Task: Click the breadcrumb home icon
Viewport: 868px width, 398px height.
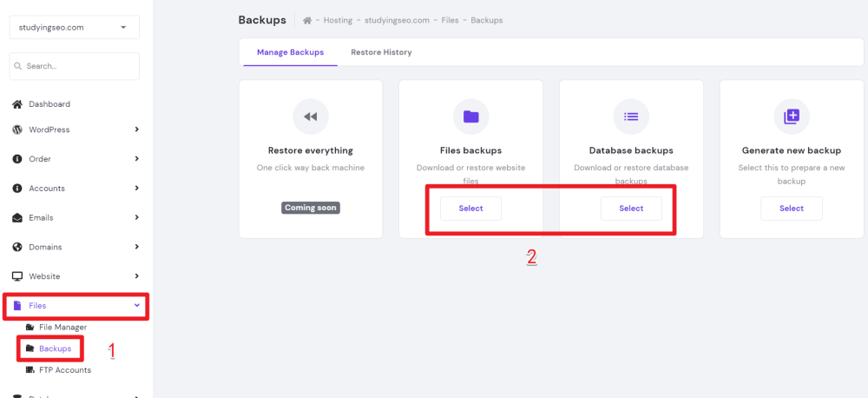Action: tap(307, 21)
